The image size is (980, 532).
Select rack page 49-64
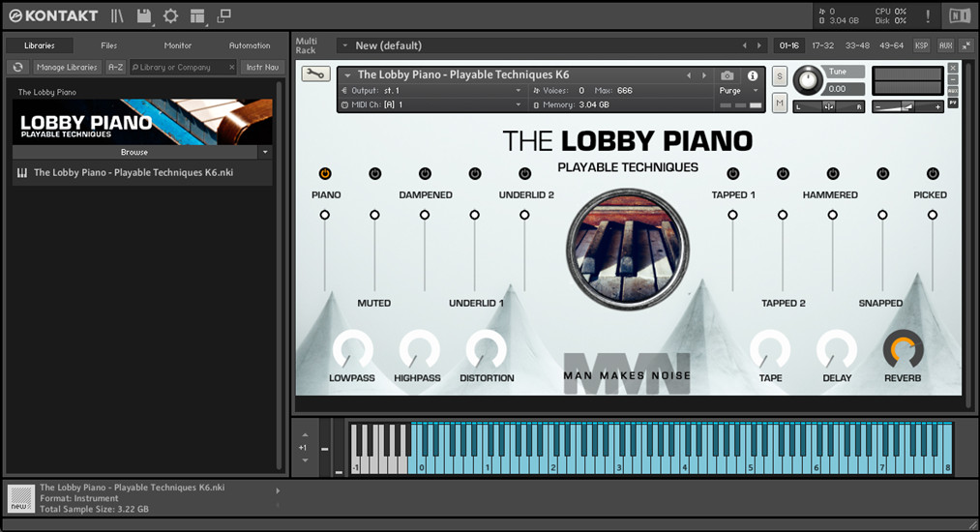[x=891, y=45]
